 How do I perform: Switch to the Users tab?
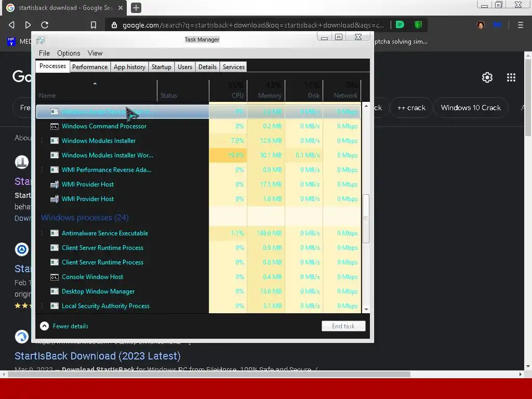pos(185,67)
